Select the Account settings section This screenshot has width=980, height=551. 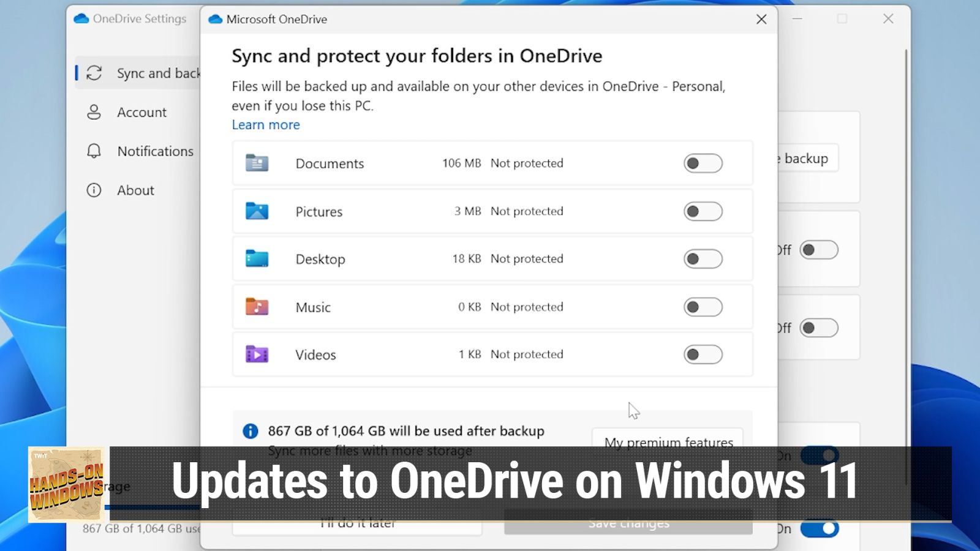click(x=141, y=112)
